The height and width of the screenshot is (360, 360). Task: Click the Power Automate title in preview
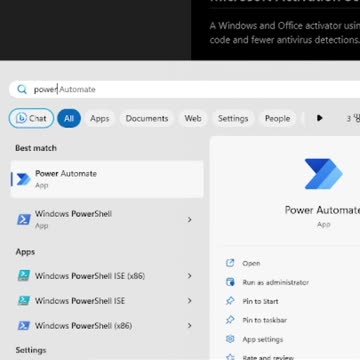[322, 210]
